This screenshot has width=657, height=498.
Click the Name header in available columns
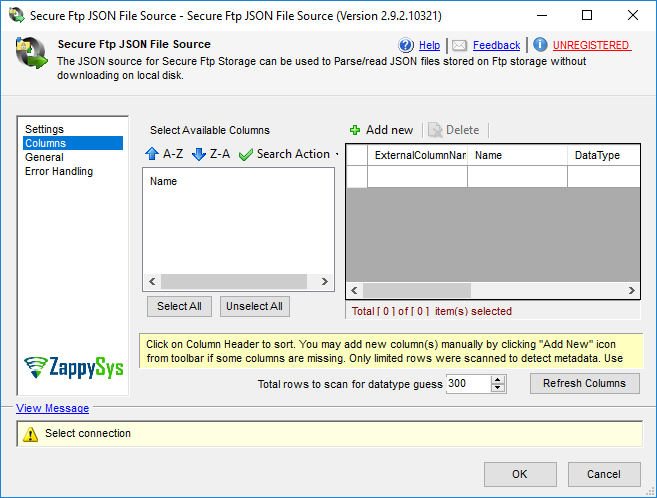[x=163, y=181]
